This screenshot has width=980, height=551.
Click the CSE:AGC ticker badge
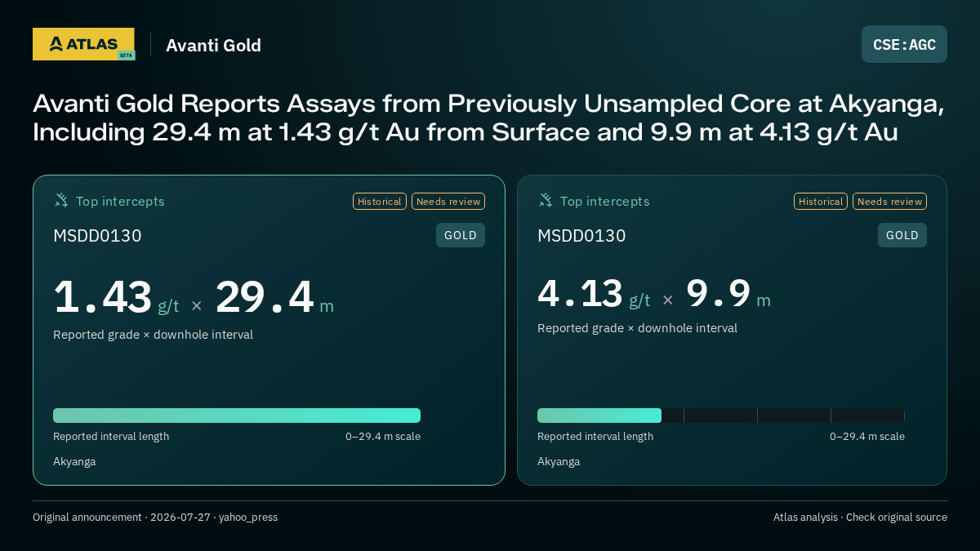coord(904,44)
